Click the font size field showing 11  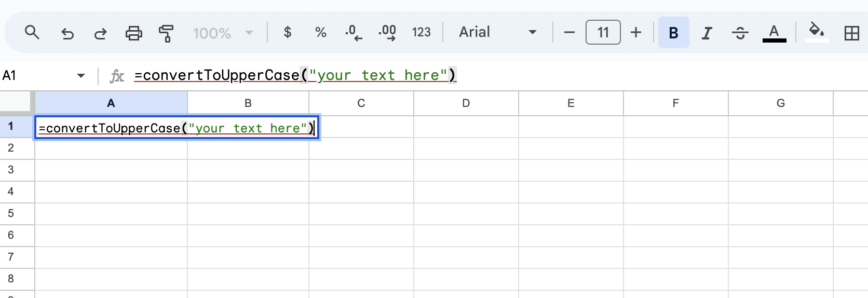(x=603, y=33)
